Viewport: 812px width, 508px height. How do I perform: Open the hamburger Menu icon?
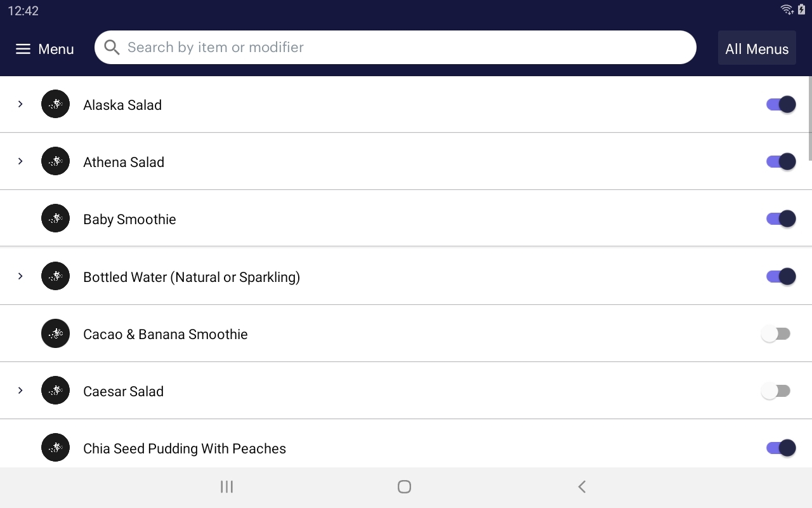click(x=23, y=49)
